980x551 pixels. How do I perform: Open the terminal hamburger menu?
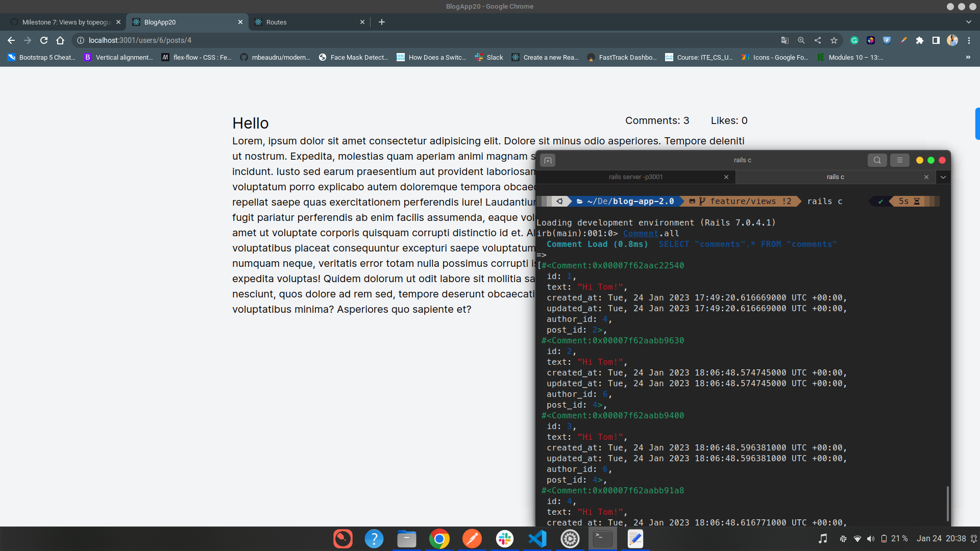tap(900, 160)
